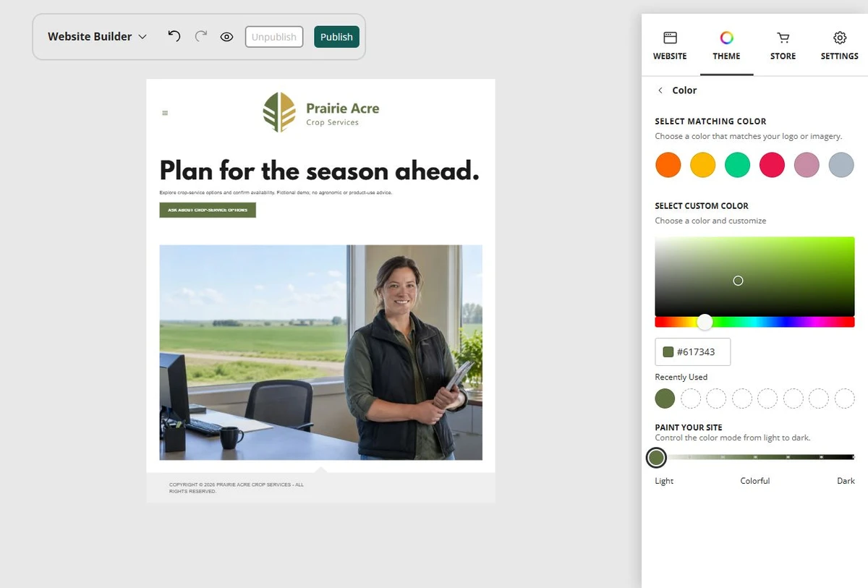Click the Prairie Acre leaf logo
Image resolution: width=868 pixels, height=588 pixels.
click(x=279, y=112)
